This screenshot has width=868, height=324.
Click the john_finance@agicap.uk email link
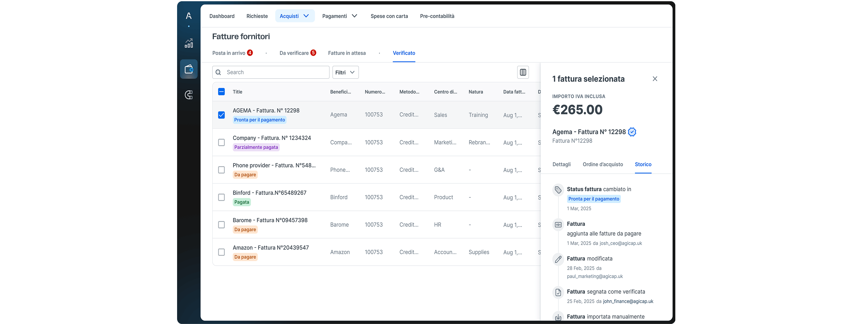[x=628, y=301]
